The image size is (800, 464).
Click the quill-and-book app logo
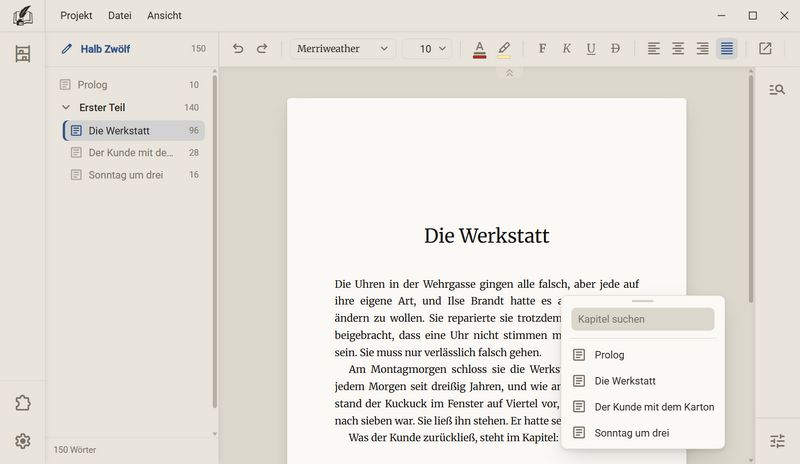pos(22,16)
